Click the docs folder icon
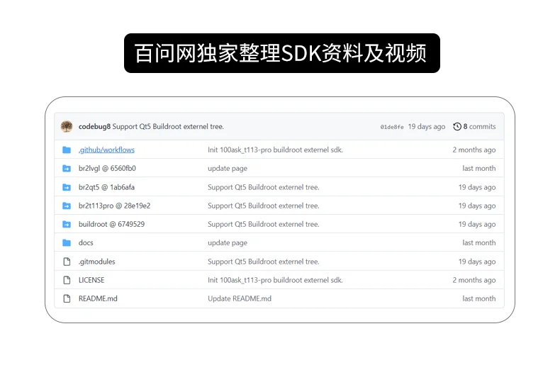The width and height of the screenshot is (560, 392). click(x=67, y=242)
